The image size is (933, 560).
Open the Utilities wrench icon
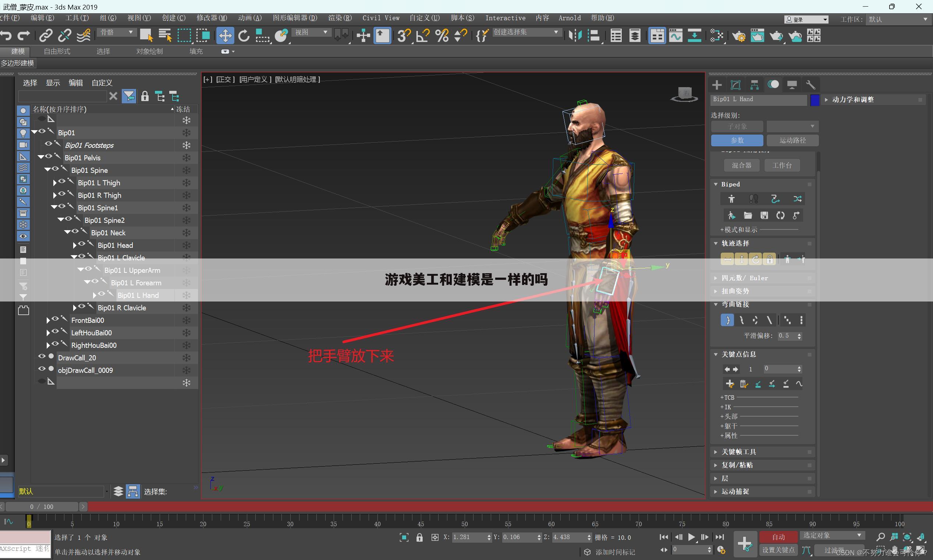pyautogui.click(x=810, y=85)
